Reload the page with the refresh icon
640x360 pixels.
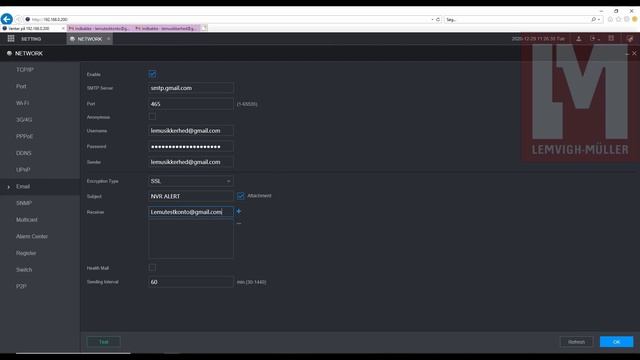[x=438, y=19]
